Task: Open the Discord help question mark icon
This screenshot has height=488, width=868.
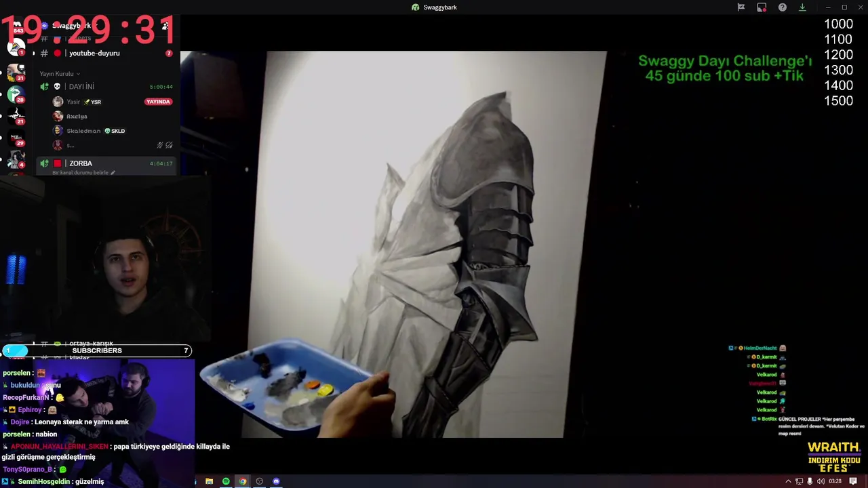Action: (783, 7)
